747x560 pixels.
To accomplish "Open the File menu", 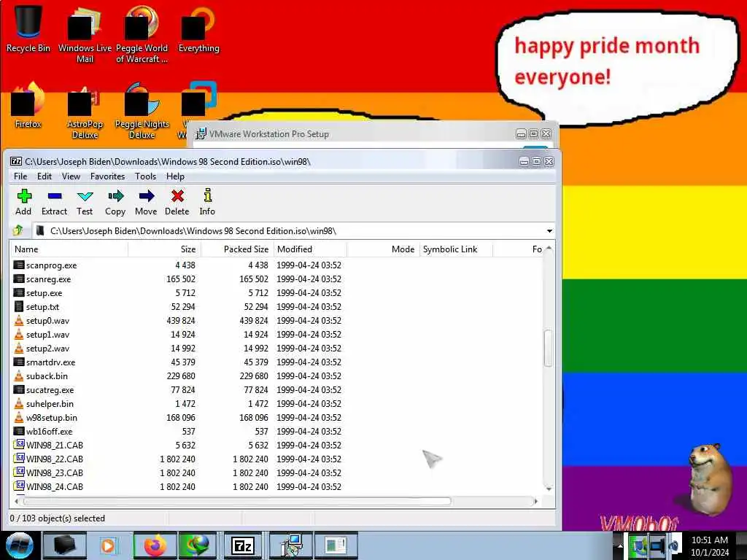I will (x=20, y=176).
